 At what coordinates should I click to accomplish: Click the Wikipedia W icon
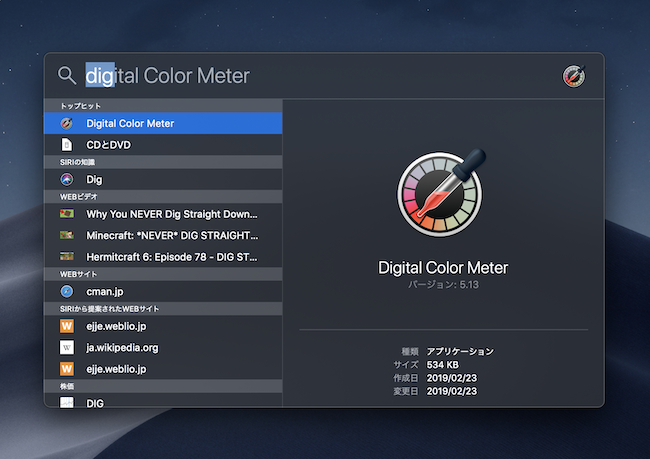(x=67, y=347)
